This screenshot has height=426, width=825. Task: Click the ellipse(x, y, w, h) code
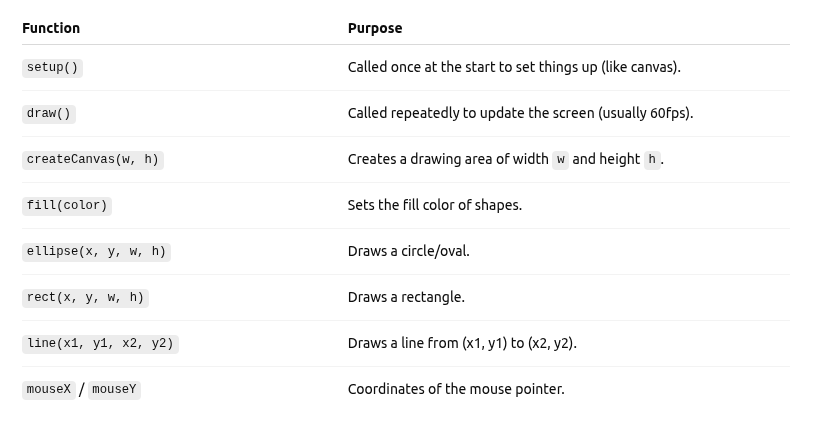pos(97,252)
